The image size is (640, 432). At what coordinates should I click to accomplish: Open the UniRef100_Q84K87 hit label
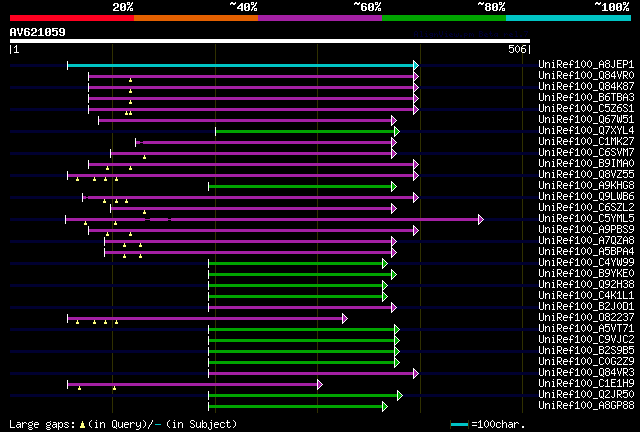click(x=586, y=87)
